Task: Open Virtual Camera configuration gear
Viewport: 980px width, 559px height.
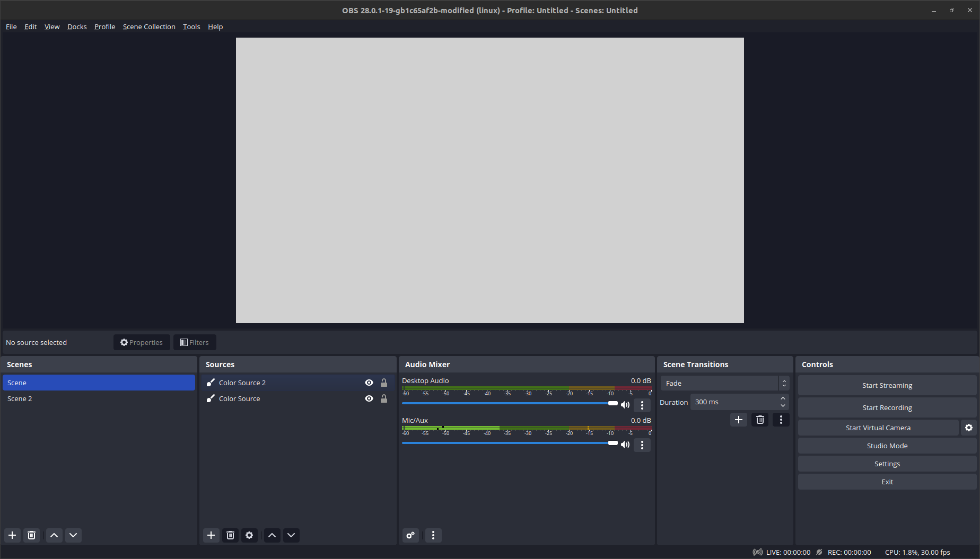Action: [x=969, y=428]
